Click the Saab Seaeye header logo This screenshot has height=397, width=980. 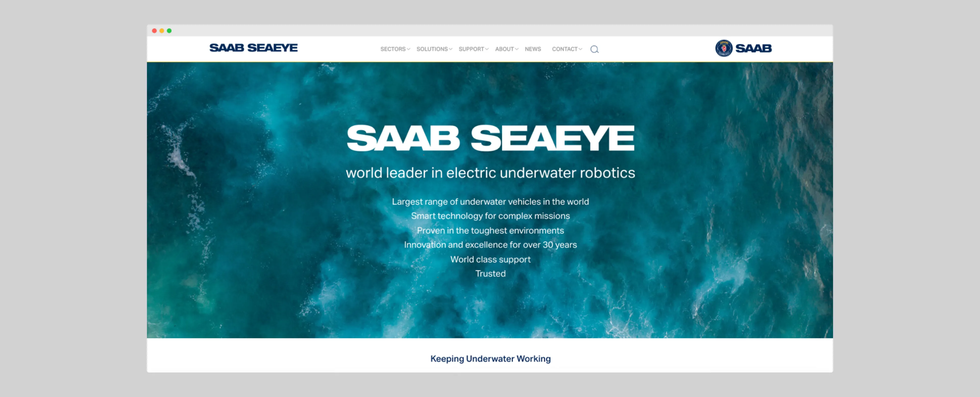[x=253, y=48]
